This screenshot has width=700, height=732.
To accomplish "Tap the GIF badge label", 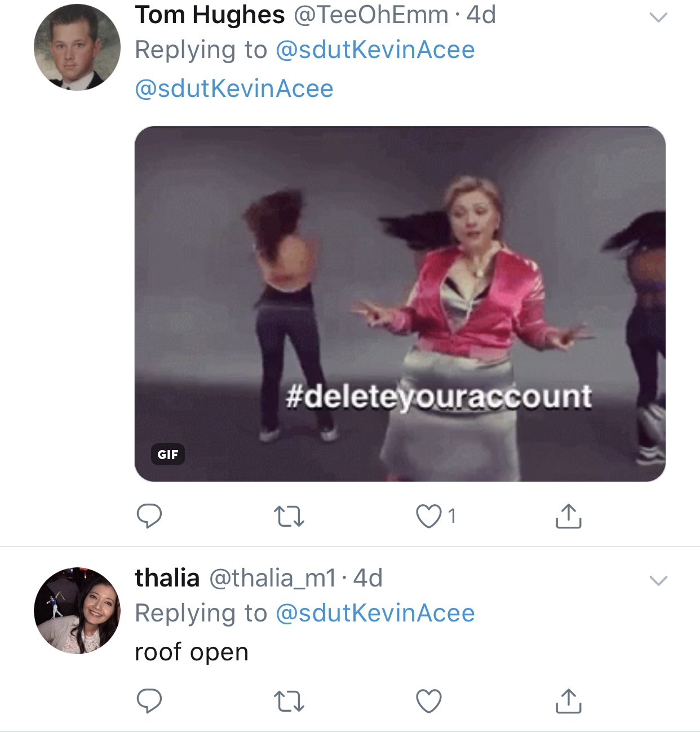I will click(168, 455).
